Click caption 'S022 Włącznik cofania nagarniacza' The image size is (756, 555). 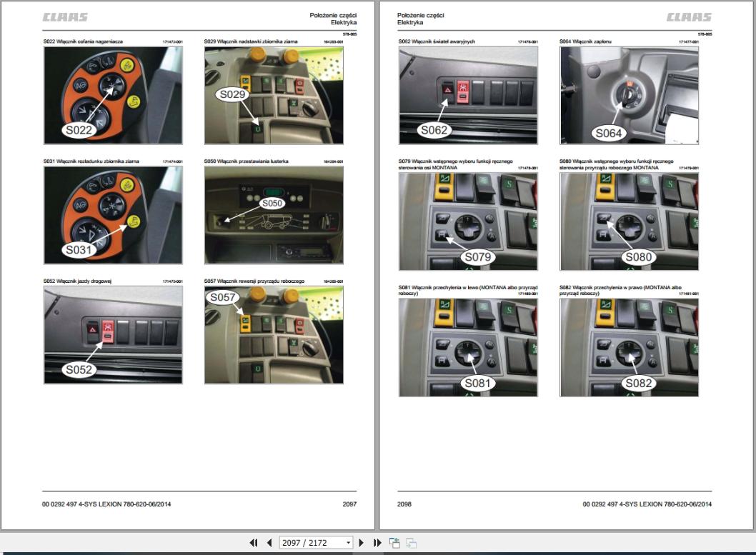pyautogui.click(x=83, y=41)
